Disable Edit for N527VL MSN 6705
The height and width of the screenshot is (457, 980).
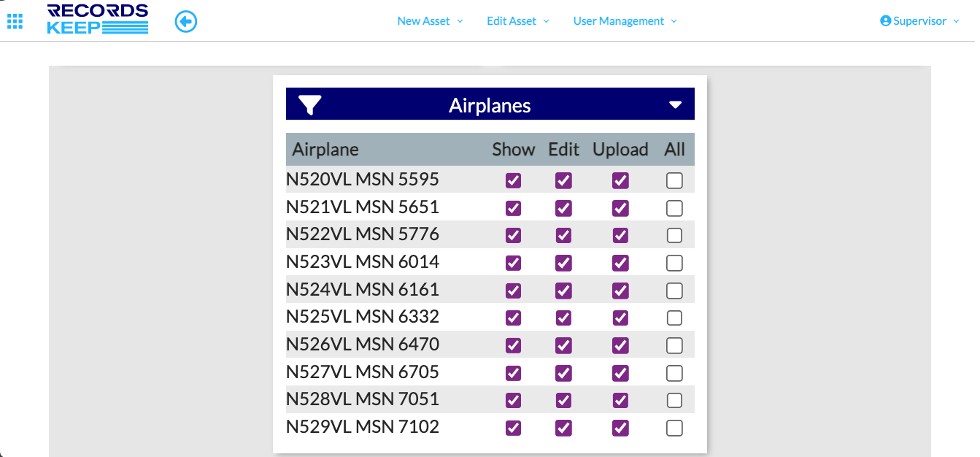[x=563, y=373]
